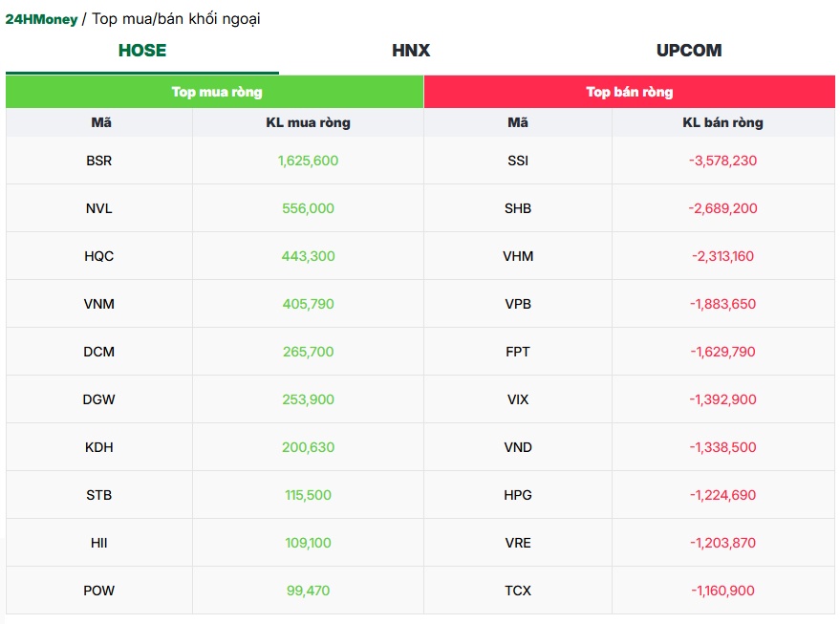The image size is (840, 624).
Task: Click POW net buy volume 99,470
Action: (x=308, y=591)
